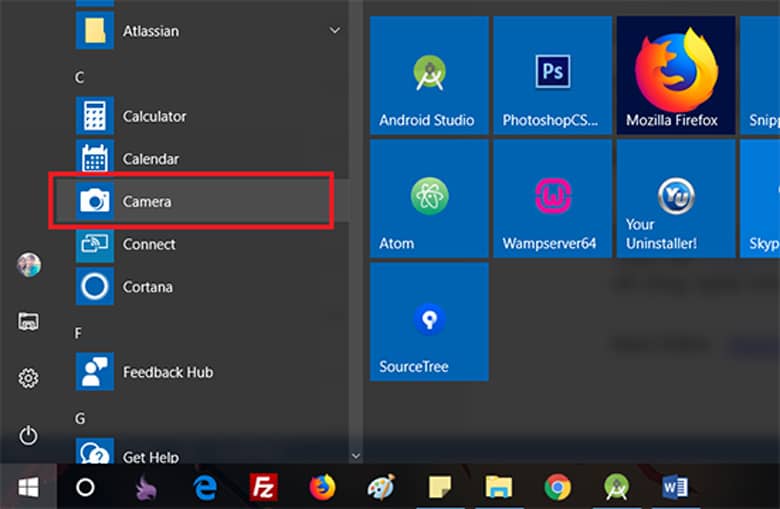
Task: Open the Atom editor tile
Action: (429, 199)
